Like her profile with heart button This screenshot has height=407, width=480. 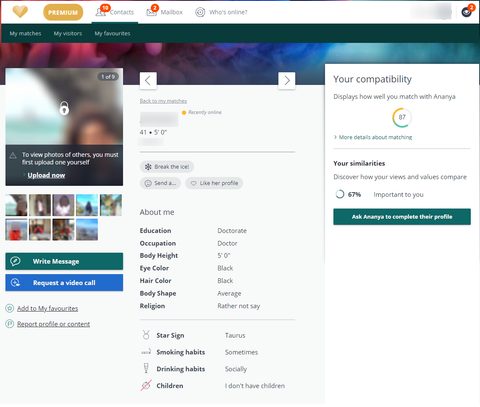point(214,183)
